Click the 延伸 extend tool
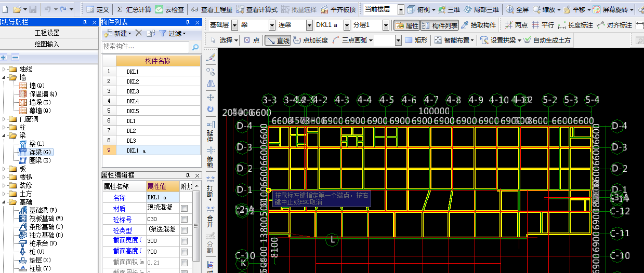 [x=211, y=132]
